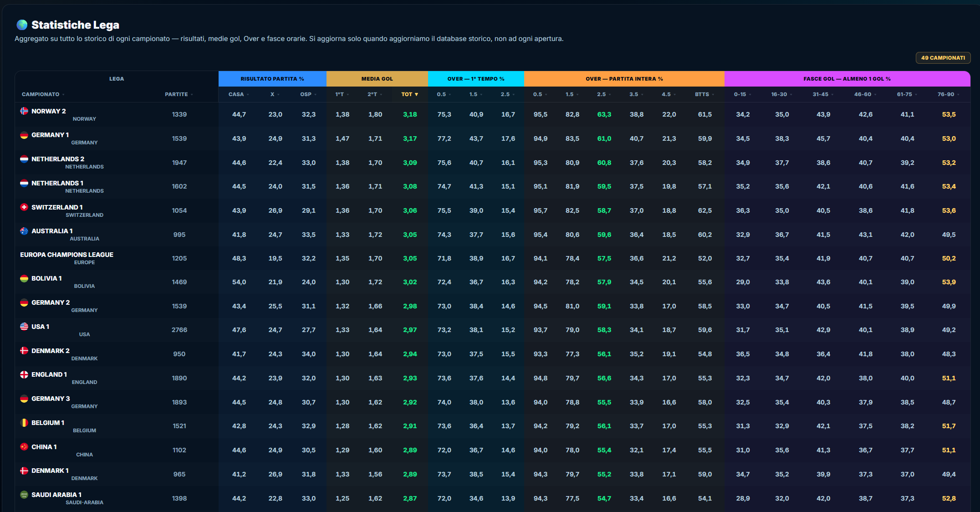Sort by full-match Over 2.5 column
Screen dimensions: 980x512
pos(604,94)
